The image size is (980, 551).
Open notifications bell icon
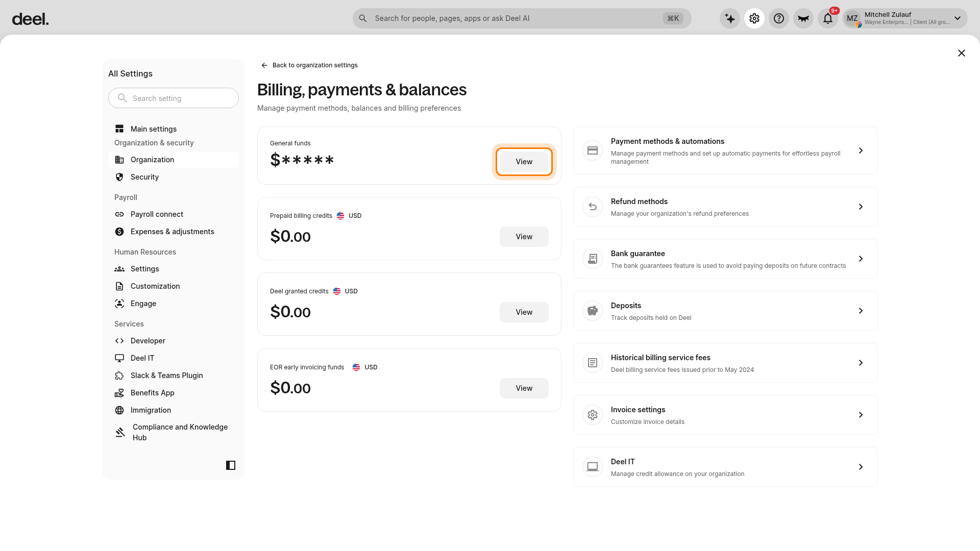coord(828,18)
